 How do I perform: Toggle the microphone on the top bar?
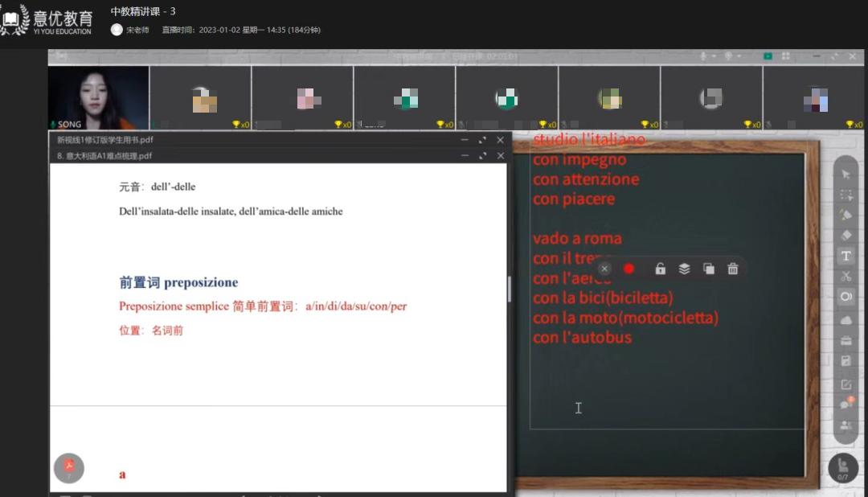coord(703,55)
